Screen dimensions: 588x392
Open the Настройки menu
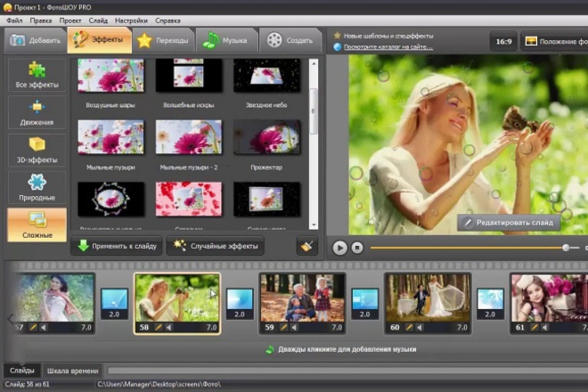click(x=131, y=20)
